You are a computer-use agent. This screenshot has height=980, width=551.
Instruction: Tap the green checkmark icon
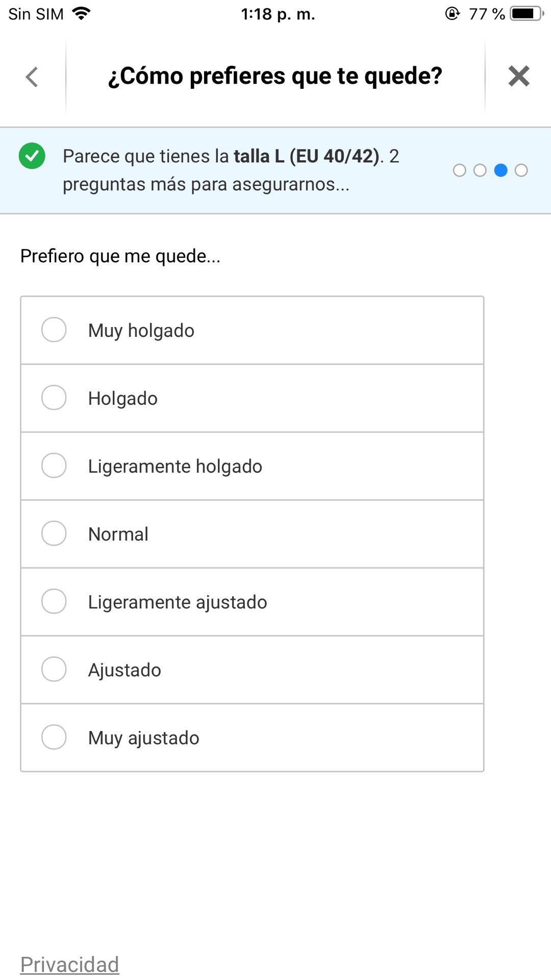[32, 156]
